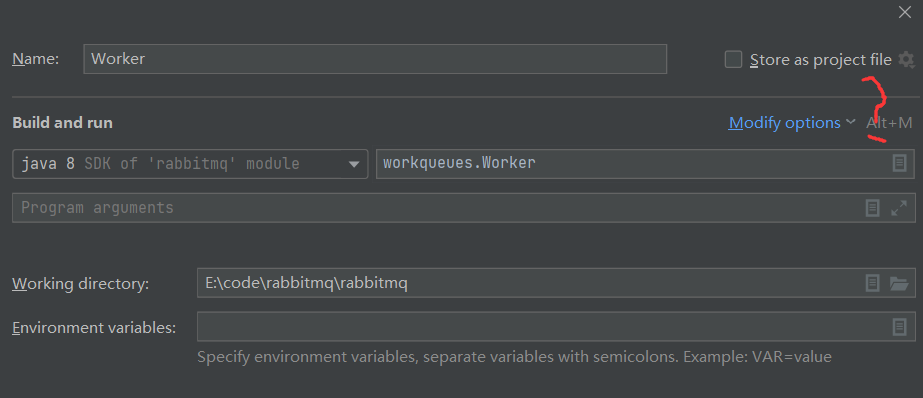Browse for main class next to workqueues.Worker
The width and height of the screenshot is (923, 398).
(x=899, y=163)
